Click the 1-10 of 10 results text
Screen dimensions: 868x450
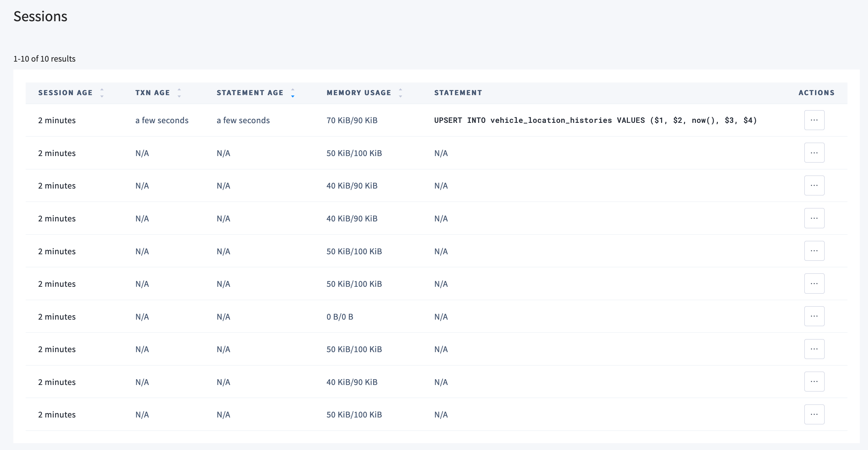[44, 59]
